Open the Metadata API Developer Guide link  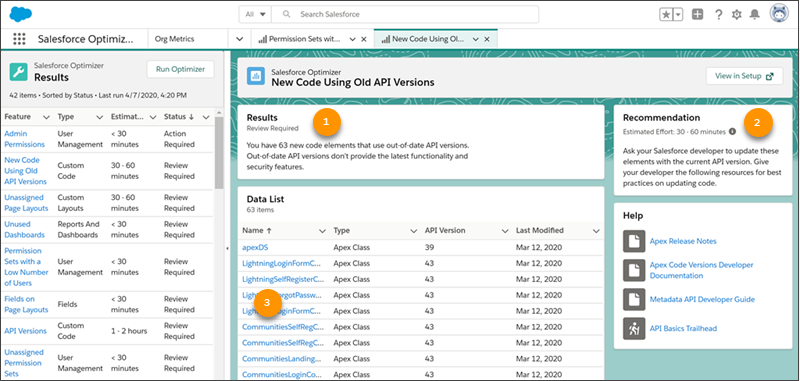pos(702,299)
